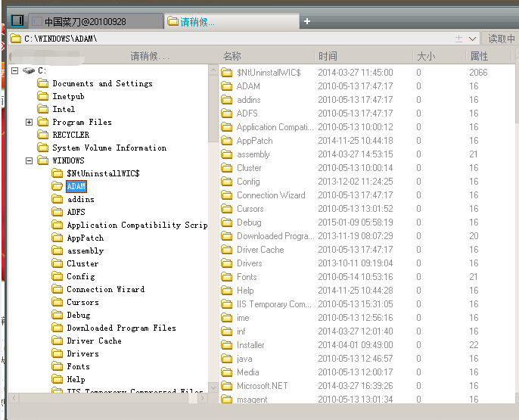Click the RECYCLER folder icon in tree
The height and width of the screenshot is (420, 519).
42,135
